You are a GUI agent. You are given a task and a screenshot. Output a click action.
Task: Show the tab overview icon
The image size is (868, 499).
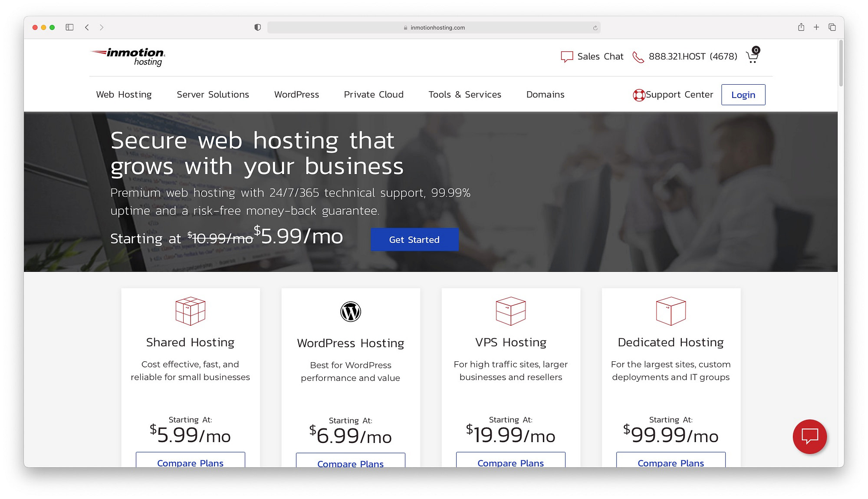pos(832,27)
